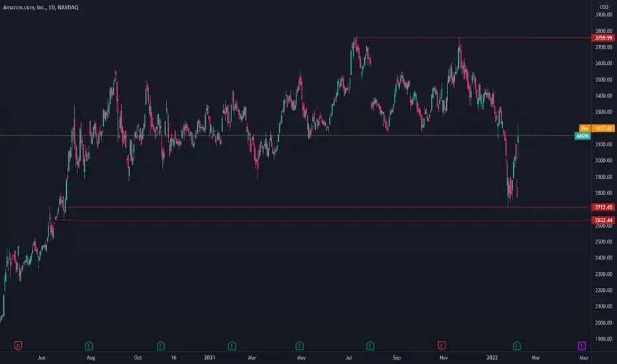Viewport: 617px width, 364px height.
Task: Open the green earnings marker above Aug
Action: (x=89, y=346)
